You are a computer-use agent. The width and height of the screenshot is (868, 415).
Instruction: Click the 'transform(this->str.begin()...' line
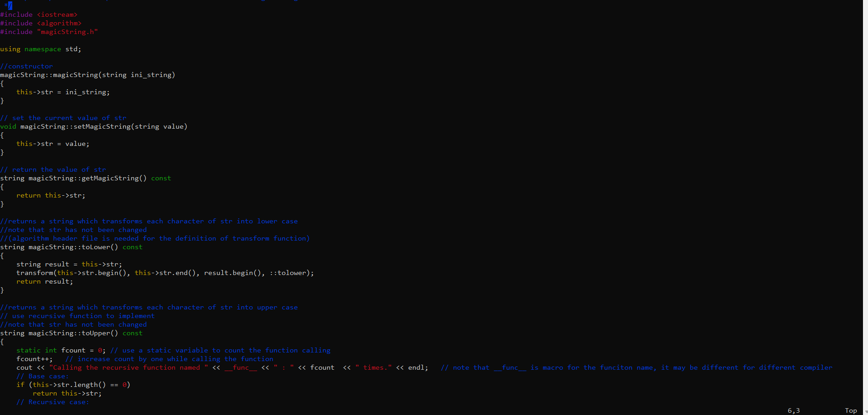(x=165, y=273)
